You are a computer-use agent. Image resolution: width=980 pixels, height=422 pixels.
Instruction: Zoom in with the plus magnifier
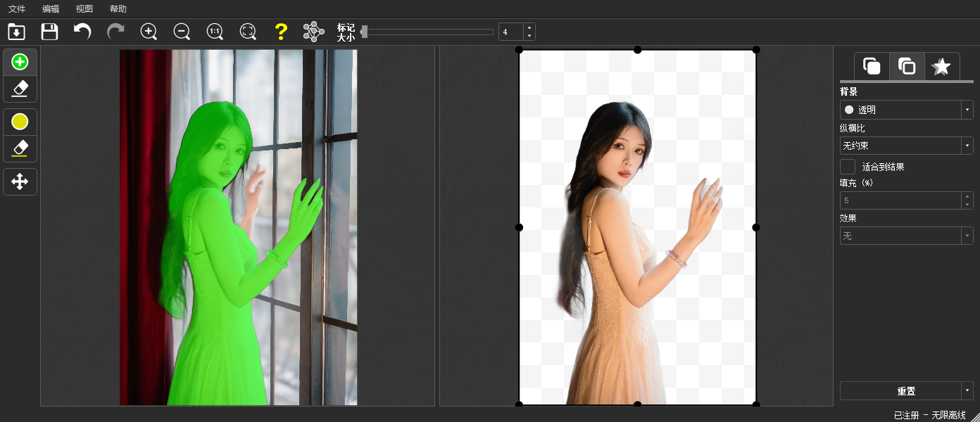pyautogui.click(x=149, y=32)
